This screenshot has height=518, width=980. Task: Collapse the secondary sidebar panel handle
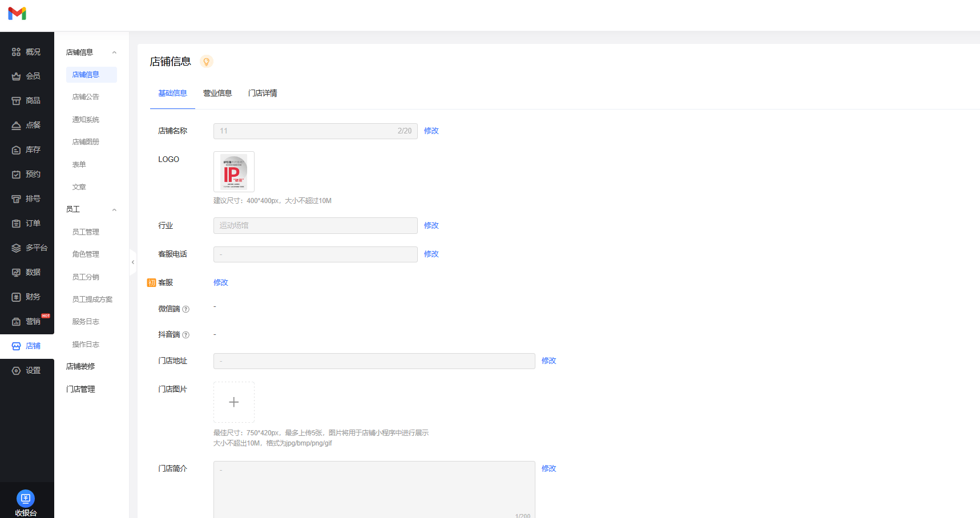[133, 262]
